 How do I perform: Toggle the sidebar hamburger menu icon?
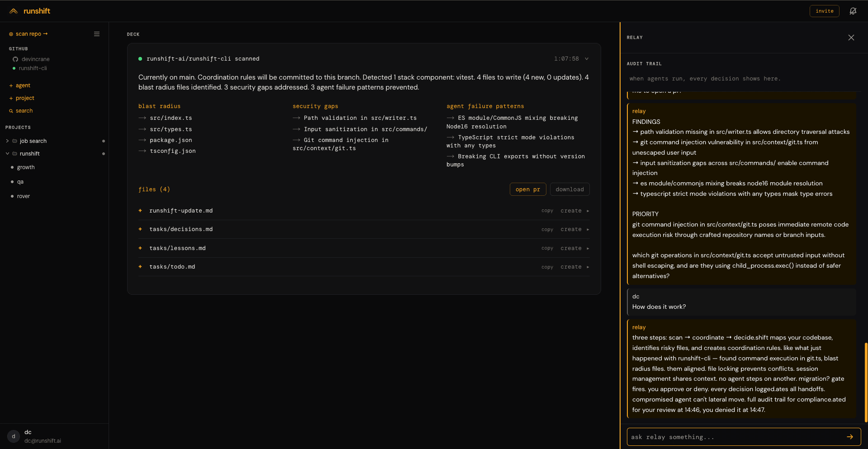click(97, 34)
